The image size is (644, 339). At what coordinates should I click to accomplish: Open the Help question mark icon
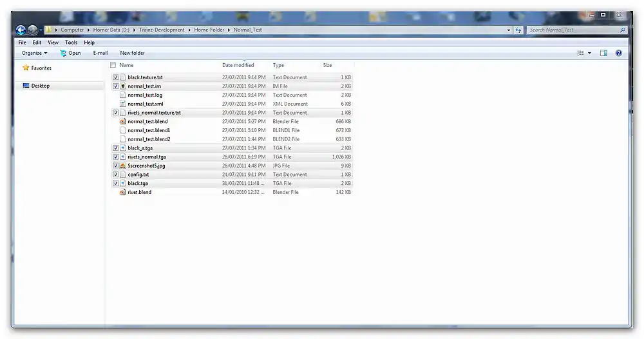click(x=619, y=53)
